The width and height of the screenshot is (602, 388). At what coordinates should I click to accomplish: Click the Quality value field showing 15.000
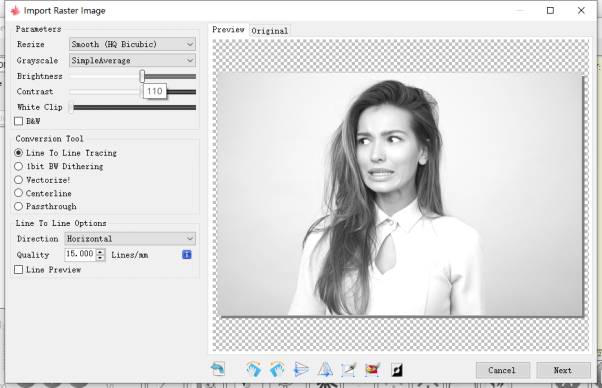coord(80,254)
